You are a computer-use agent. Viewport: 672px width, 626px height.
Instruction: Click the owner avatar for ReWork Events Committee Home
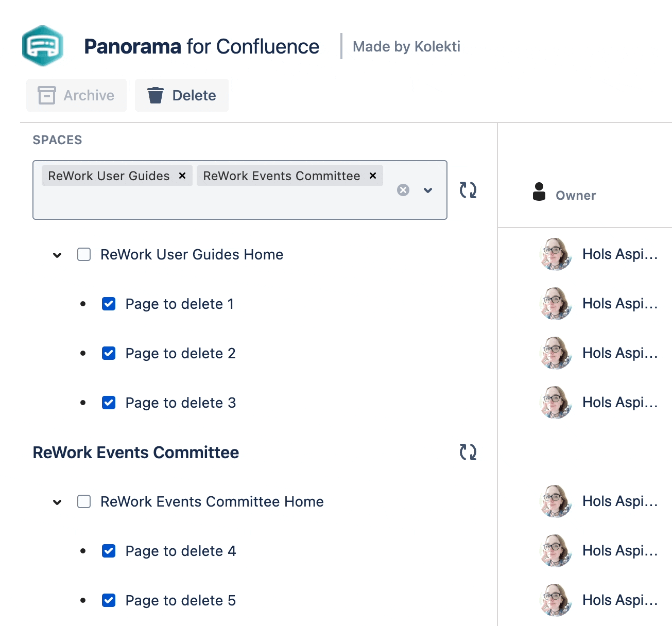[556, 501]
